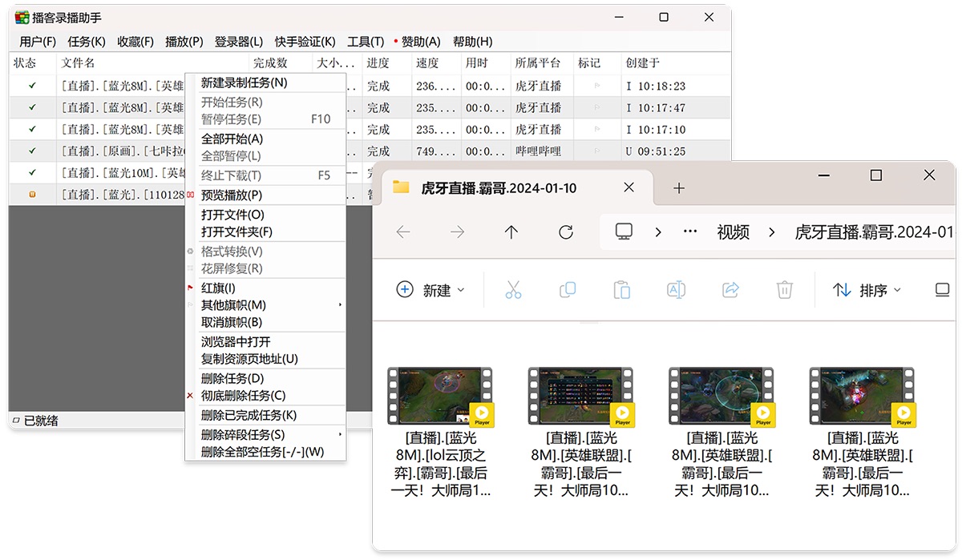962x560 pixels.
Task: Click the Share icon in Explorer toolbar
Action: point(730,290)
